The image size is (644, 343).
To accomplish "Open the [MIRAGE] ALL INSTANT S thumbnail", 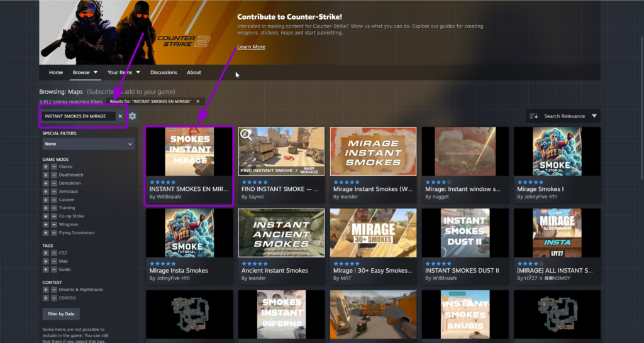I will (x=557, y=233).
